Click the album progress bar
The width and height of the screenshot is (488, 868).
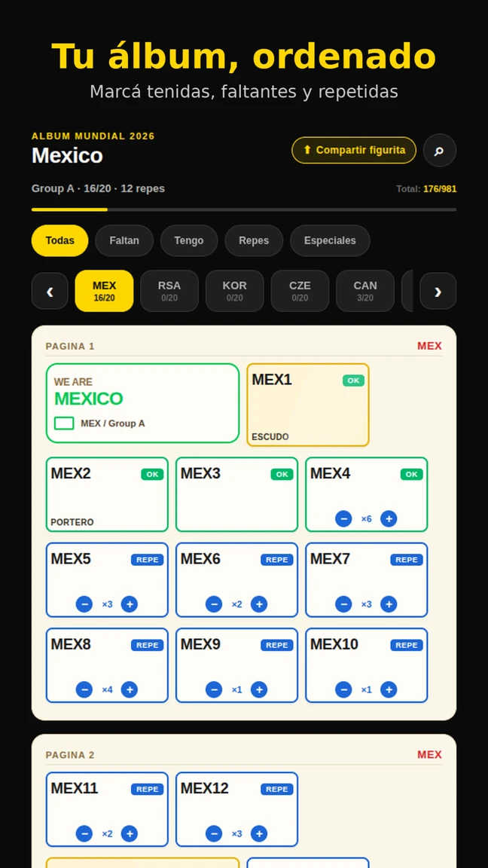(x=244, y=209)
